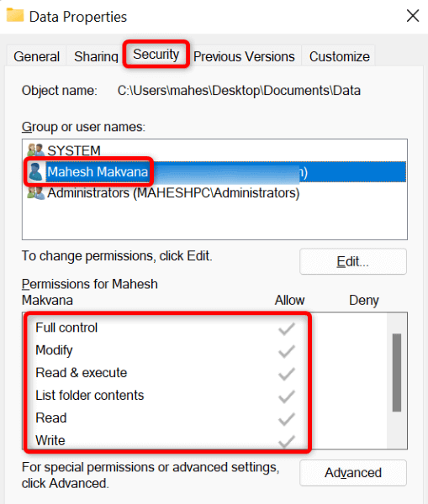The width and height of the screenshot is (428, 504).
Task: Click the Full control allow checkmark
Action: 287,328
